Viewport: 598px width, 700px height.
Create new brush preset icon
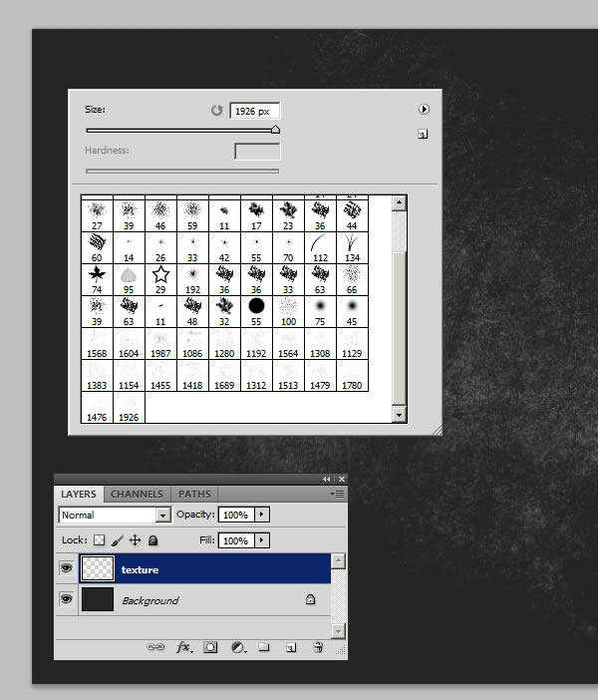423,134
